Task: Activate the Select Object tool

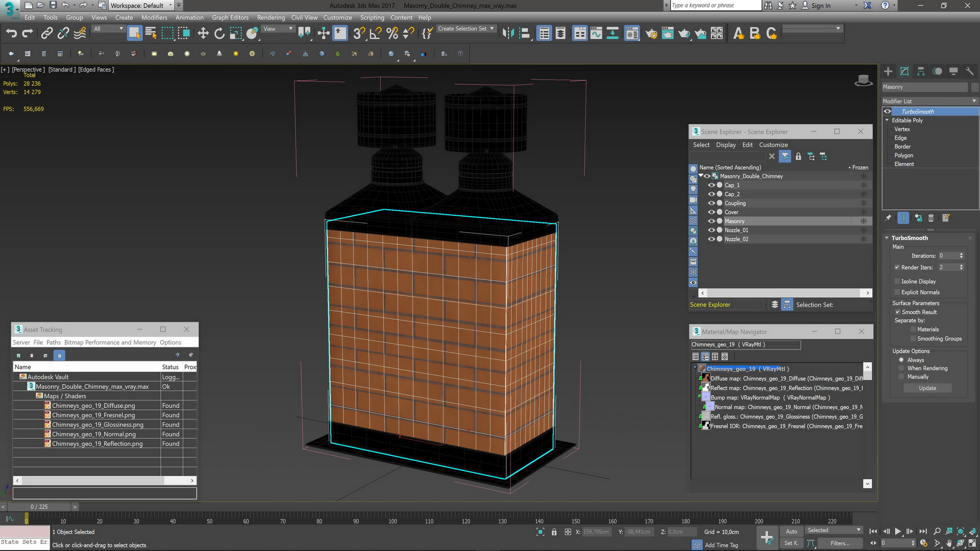Action: click(134, 34)
